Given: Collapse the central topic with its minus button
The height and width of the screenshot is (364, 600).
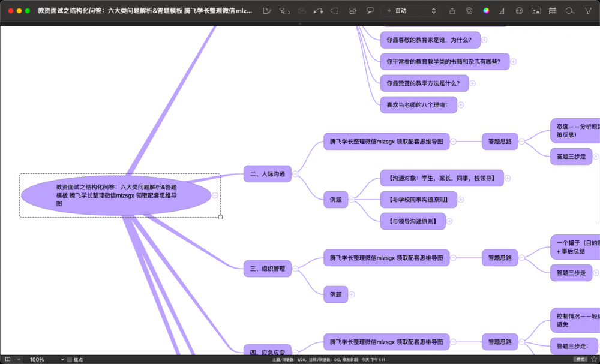Looking at the screenshot, I should (215, 195).
